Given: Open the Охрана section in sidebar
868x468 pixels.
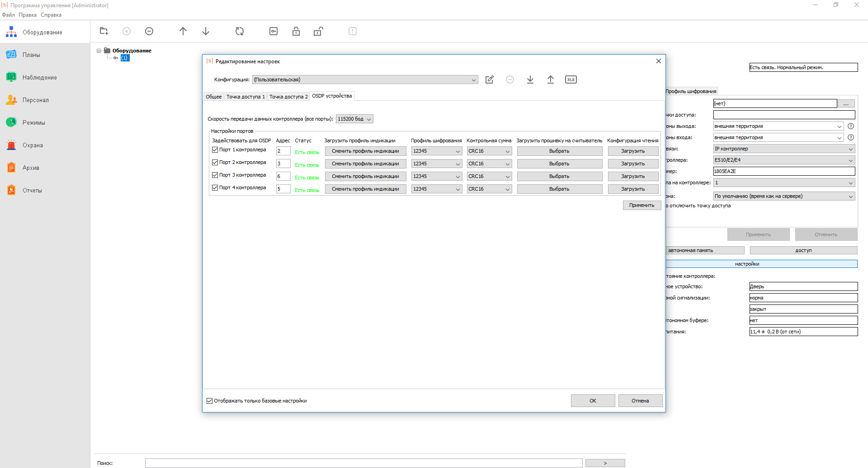Looking at the screenshot, I should pyautogui.click(x=33, y=145).
